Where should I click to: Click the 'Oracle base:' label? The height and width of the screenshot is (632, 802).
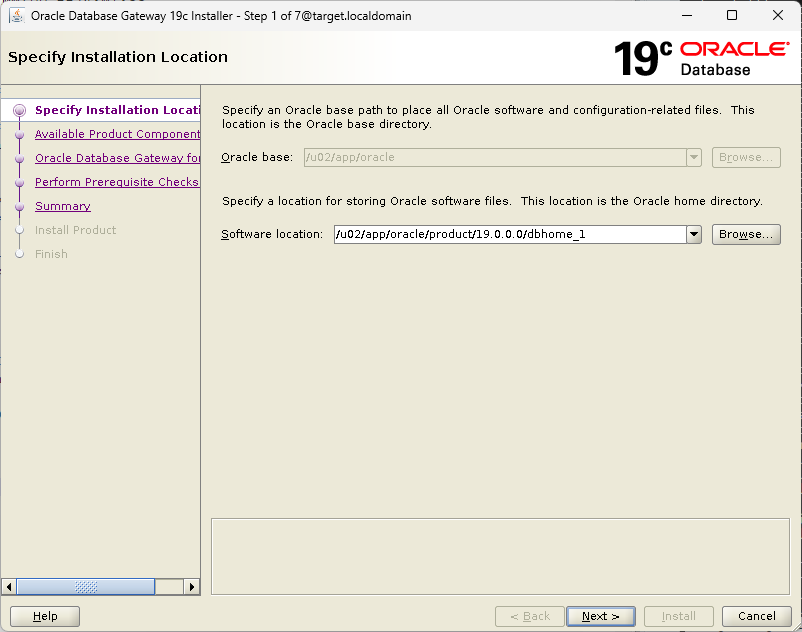[257, 157]
